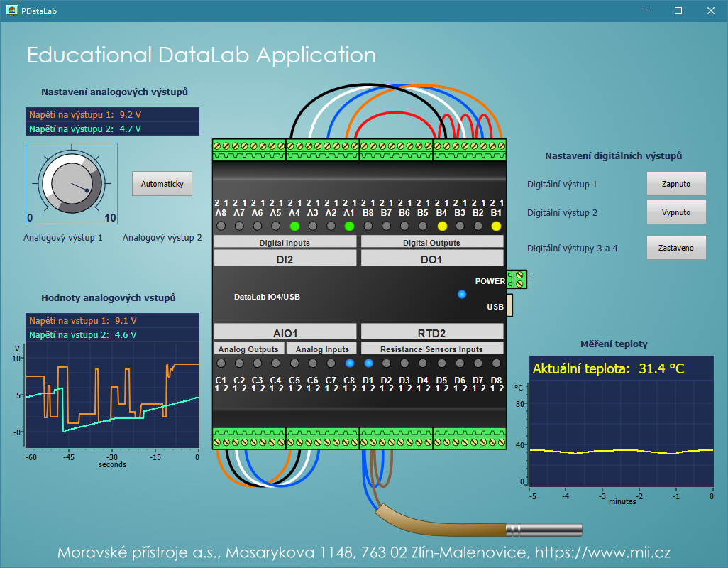Viewport: 728px width, 568px height.
Task: Click the metal temperature sensor probe
Action: pyautogui.click(x=543, y=530)
